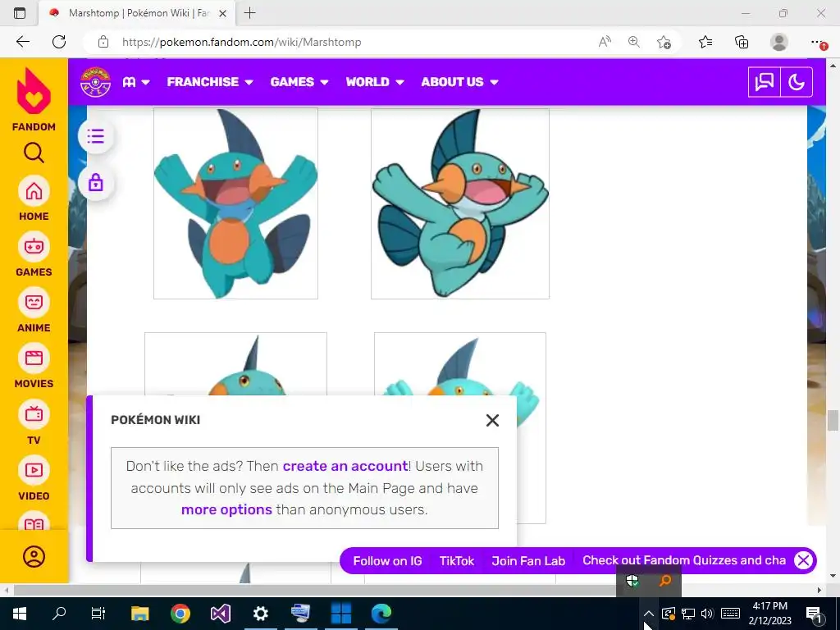Viewport: 840px width, 630px height.
Task: Click the Pokémon Wiki logo
Action: [95, 82]
